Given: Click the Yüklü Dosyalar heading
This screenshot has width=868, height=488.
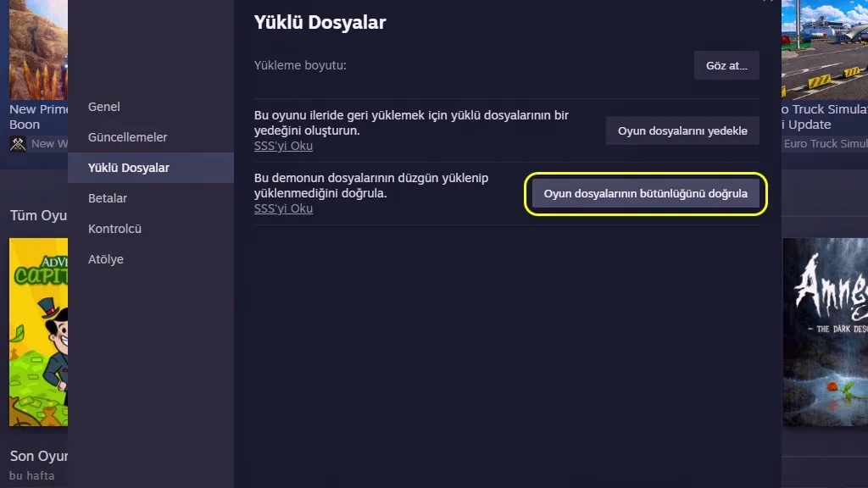Looking at the screenshot, I should 320,22.
